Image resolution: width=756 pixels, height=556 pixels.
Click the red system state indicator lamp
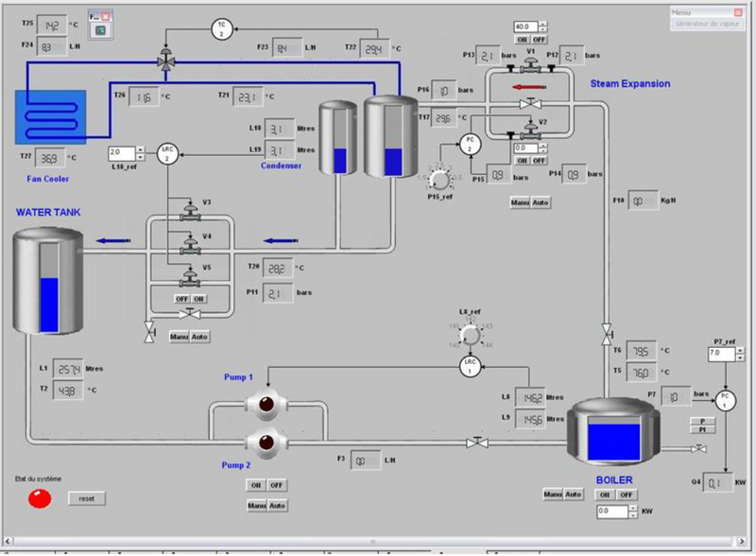tap(39, 498)
